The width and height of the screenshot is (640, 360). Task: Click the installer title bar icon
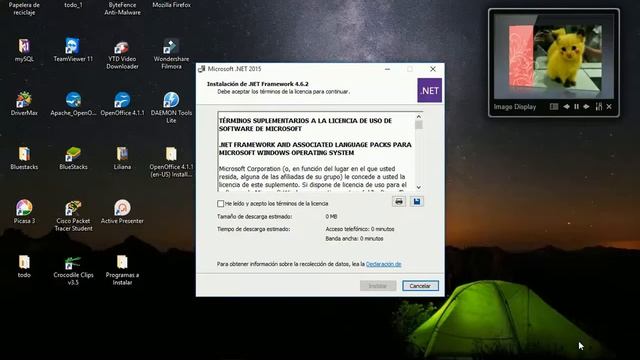tap(202, 69)
